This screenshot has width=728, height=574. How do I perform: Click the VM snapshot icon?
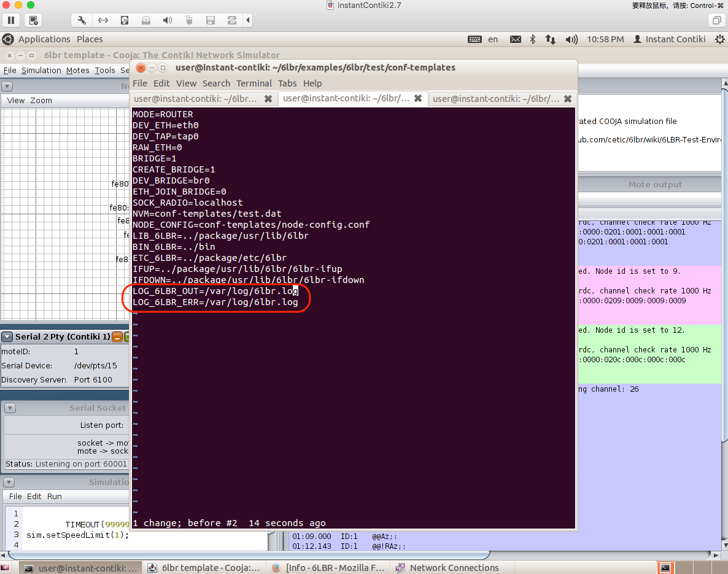coord(33,20)
